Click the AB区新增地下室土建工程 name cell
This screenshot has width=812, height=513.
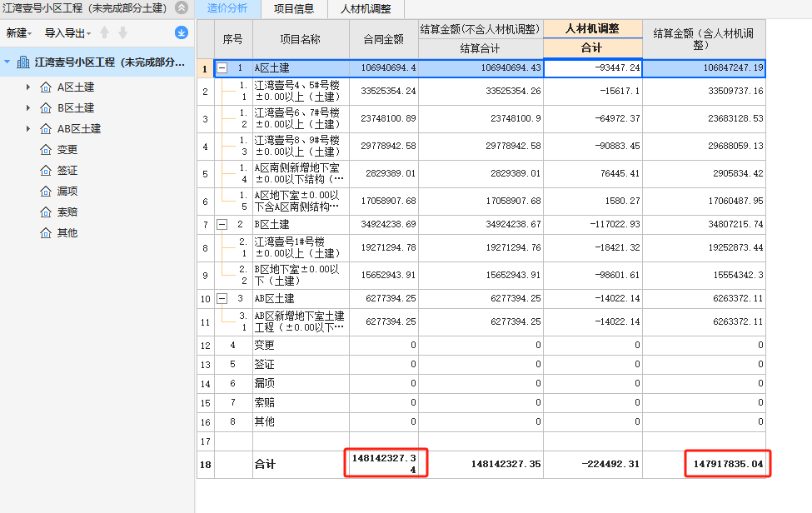click(301, 322)
